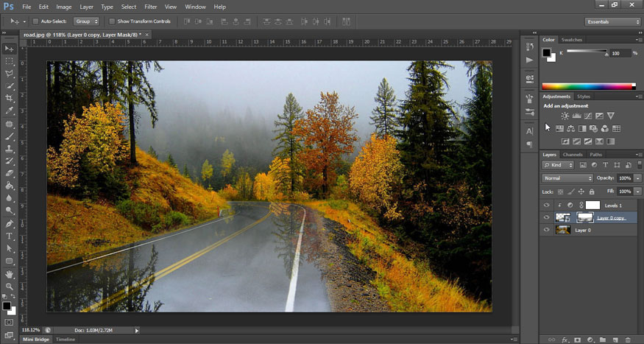
Task: Open the Filter menu
Action: [150, 7]
